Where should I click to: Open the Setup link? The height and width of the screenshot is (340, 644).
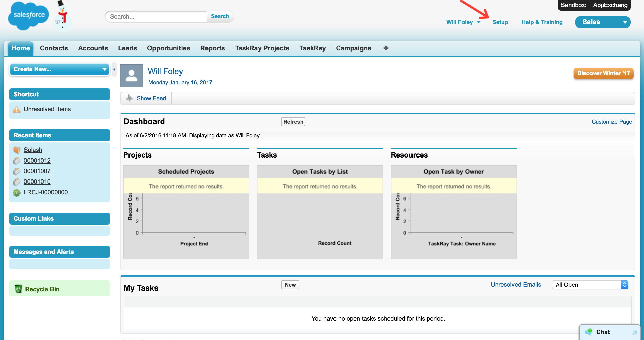pos(500,22)
